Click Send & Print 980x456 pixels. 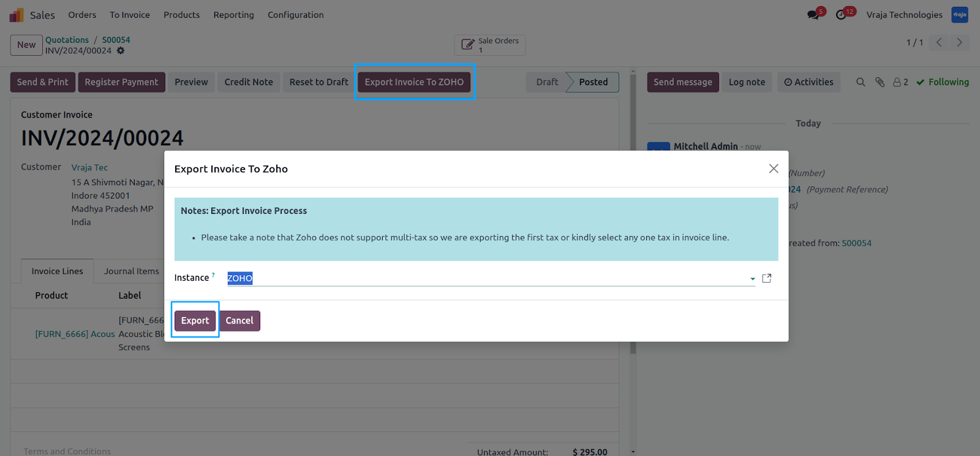pyautogui.click(x=43, y=82)
